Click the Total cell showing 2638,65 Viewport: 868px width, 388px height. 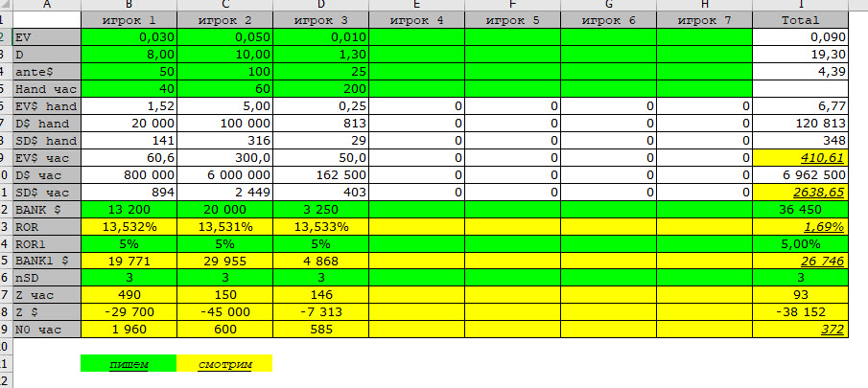(x=801, y=192)
